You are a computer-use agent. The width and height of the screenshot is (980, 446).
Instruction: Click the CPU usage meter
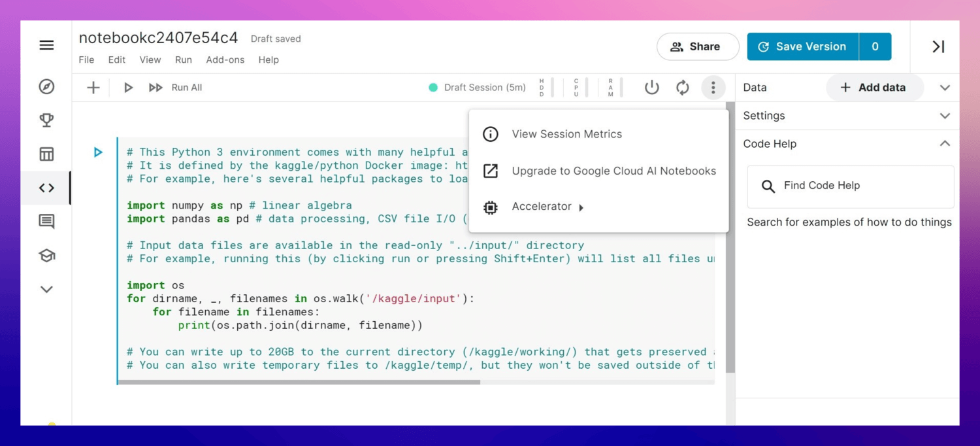[580, 88]
